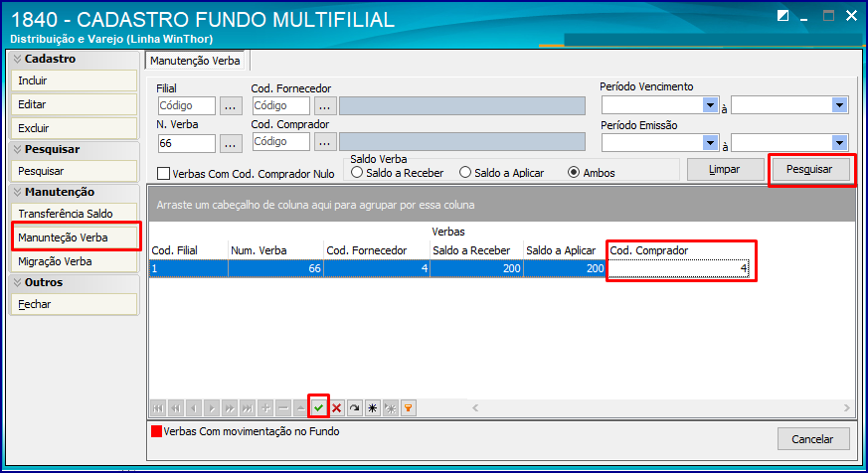The image size is (868, 473).
Task: Click the edit record triangle icon
Action: (x=300, y=408)
